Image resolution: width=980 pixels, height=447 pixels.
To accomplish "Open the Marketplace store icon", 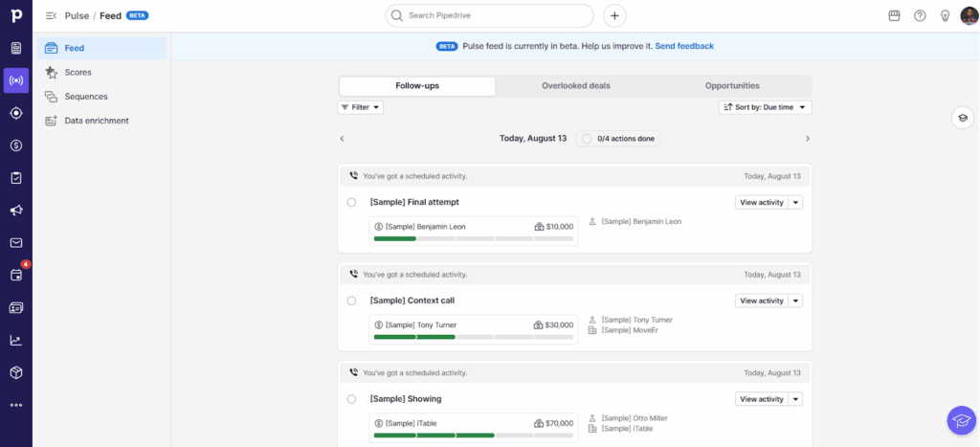I will tap(894, 15).
